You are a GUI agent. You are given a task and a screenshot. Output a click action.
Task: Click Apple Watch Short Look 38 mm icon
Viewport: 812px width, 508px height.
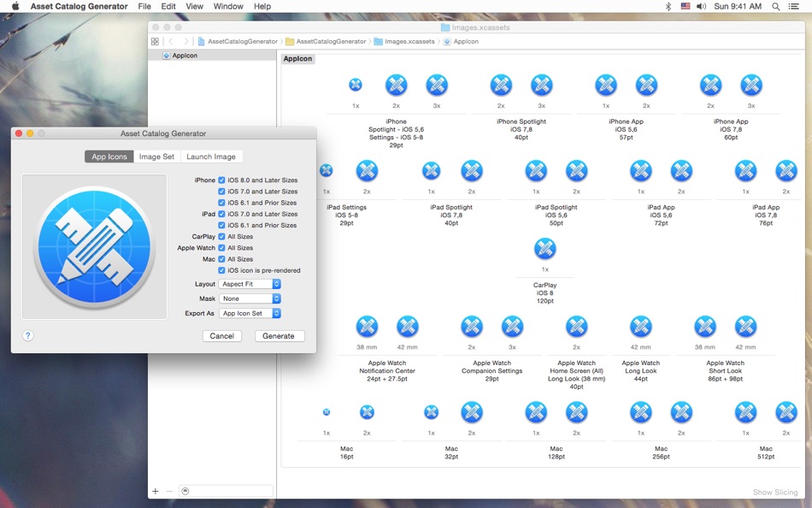point(705,327)
